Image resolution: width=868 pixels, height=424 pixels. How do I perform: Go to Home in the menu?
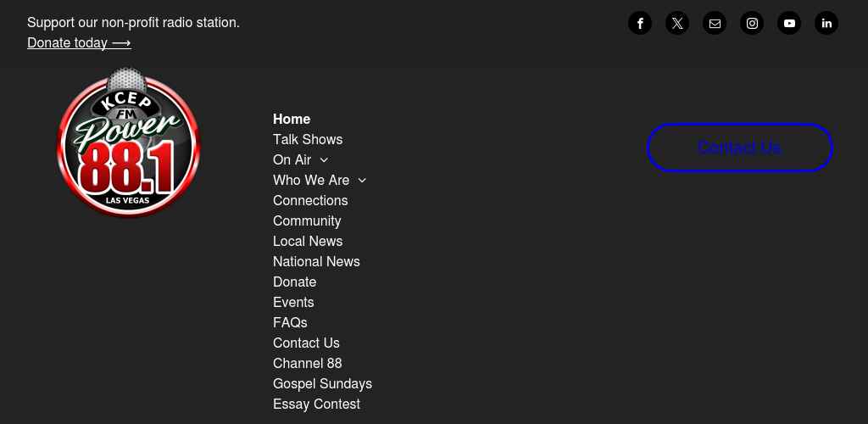[x=292, y=119]
